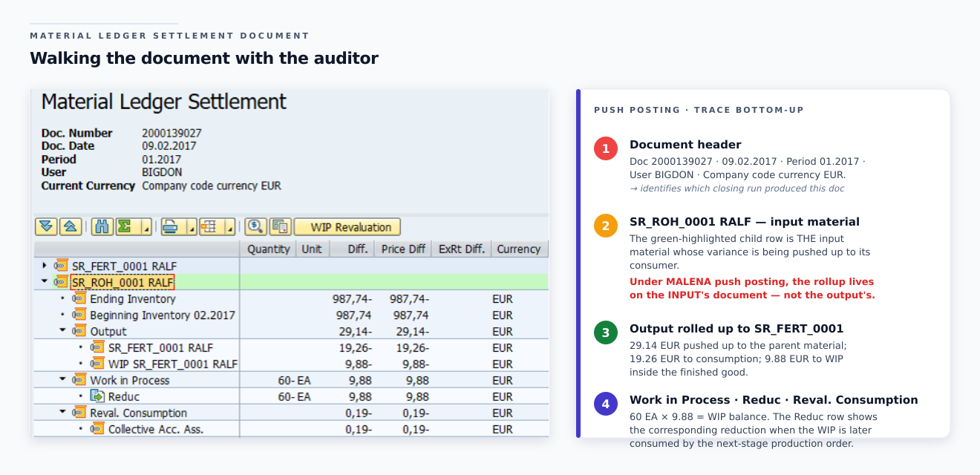Click the Print icon in the toolbar
980x475 pixels.
(172, 226)
